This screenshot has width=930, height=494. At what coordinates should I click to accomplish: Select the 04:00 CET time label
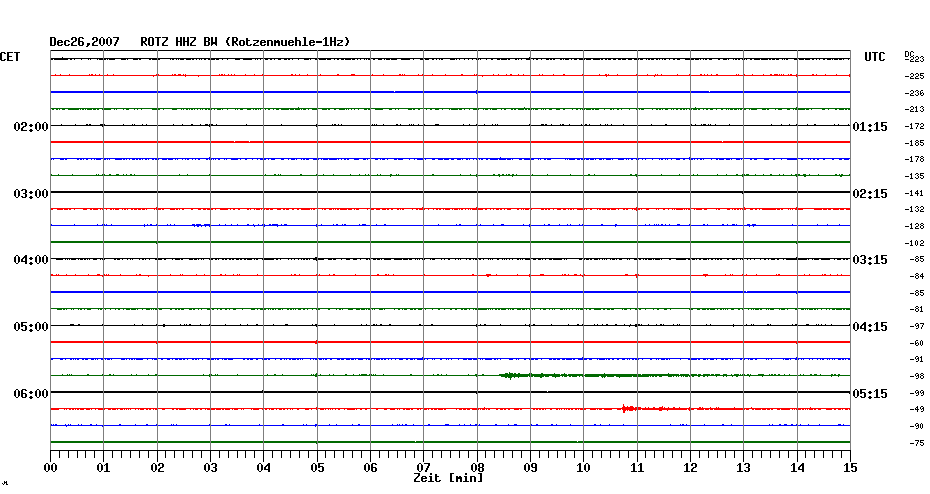tap(31, 260)
